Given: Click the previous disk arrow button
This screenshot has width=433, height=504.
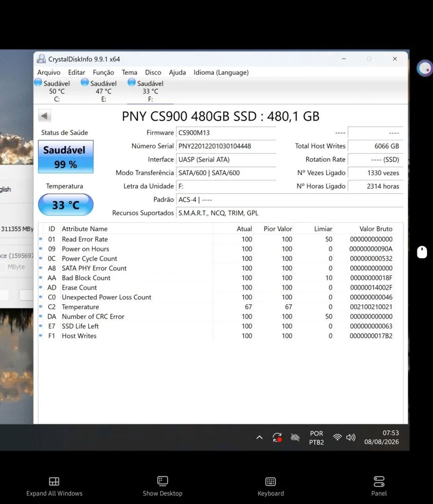Looking at the screenshot, I should click(x=44, y=116).
